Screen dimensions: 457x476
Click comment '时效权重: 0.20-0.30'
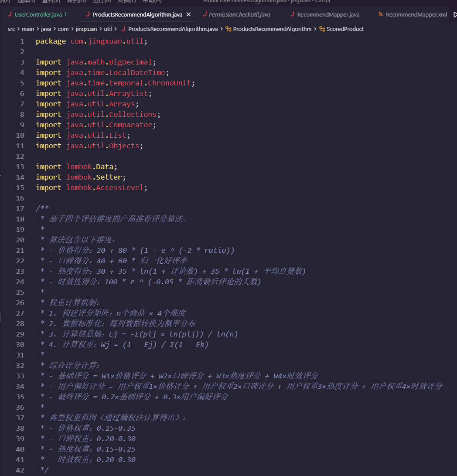(x=96, y=459)
